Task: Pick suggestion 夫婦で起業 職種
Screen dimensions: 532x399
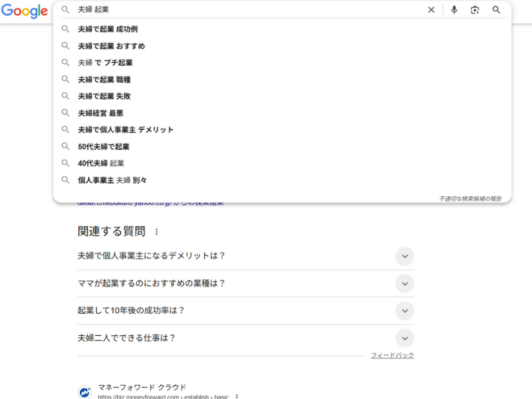Action: 104,79
